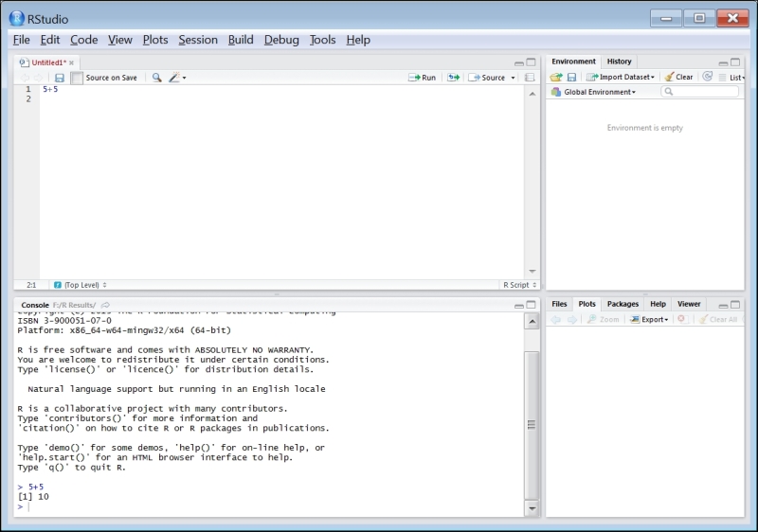Maximize the Plots pane
The width and height of the screenshot is (758, 532).
[x=735, y=305]
